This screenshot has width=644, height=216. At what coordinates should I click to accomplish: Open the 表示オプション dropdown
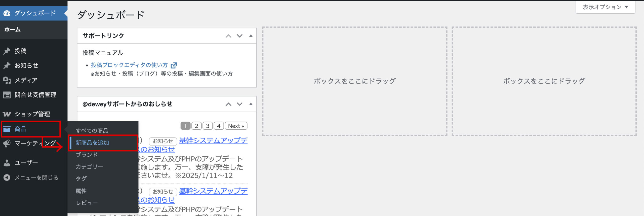pos(605,7)
